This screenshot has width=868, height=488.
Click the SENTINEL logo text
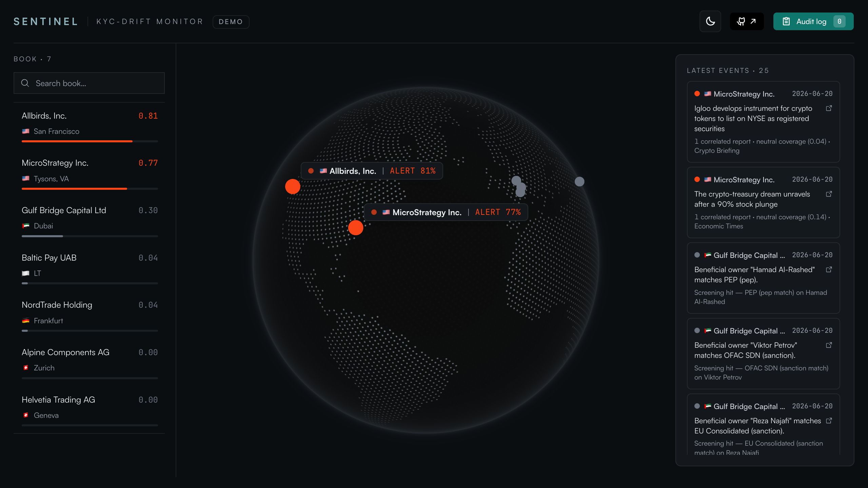(46, 22)
